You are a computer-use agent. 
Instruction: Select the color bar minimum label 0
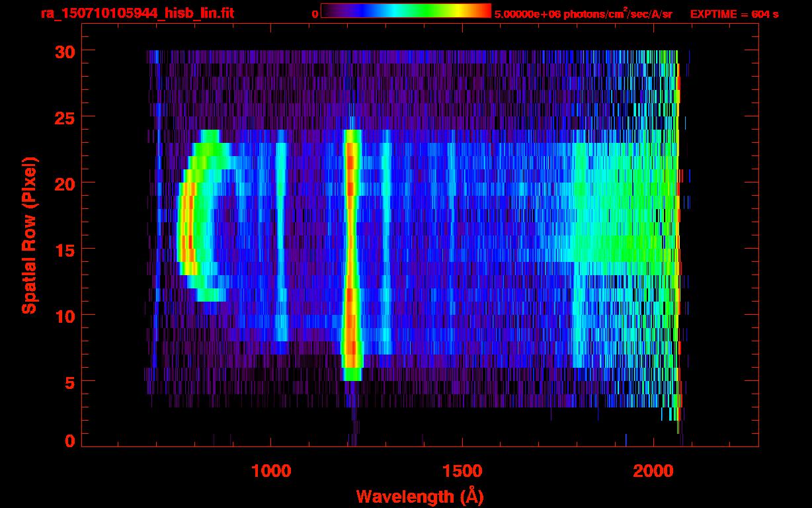point(315,14)
